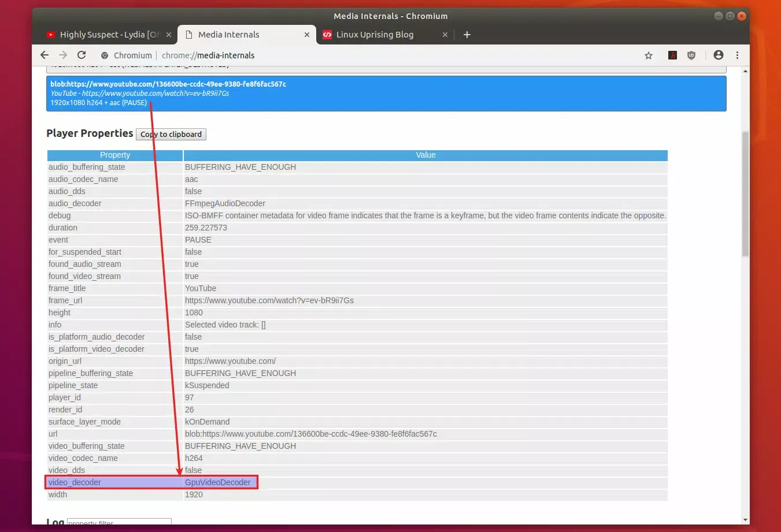The width and height of the screenshot is (781, 532).
Task: Click the Selected video track info value
Action: click(225, 325)
